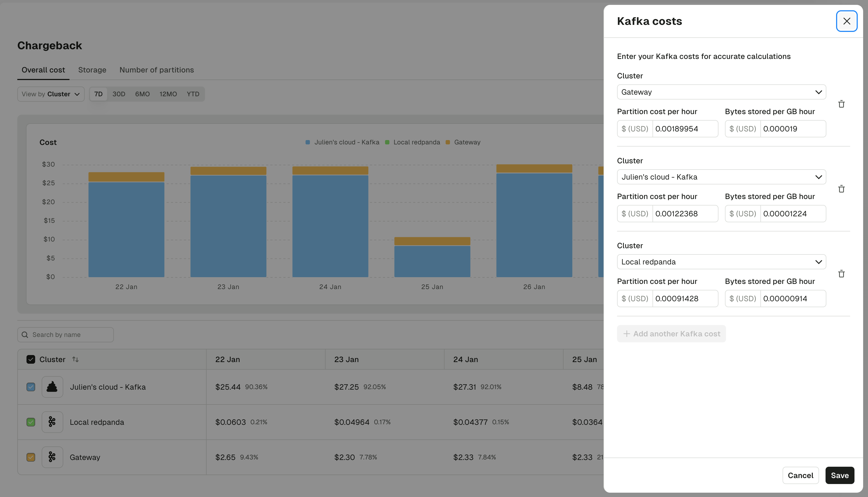
Task: Uncheck the Gateway row checkbox
Action: 31,457
